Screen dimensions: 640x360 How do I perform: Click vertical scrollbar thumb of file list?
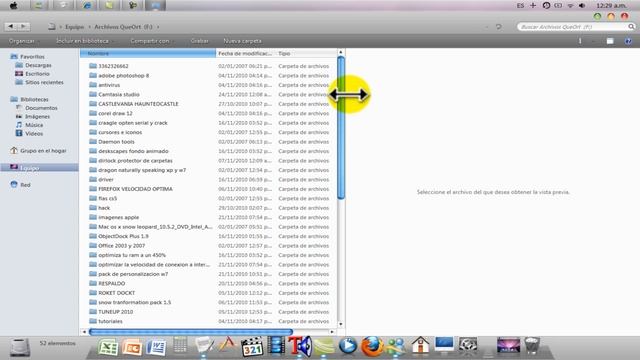[x=341, y=128]
